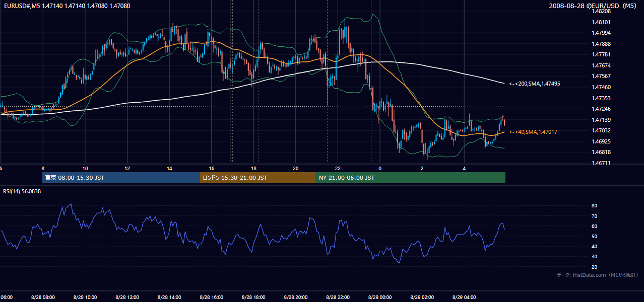Click the 8/28 14:00 date axis label
The image size is (644, 302).
tap(169, 297)
